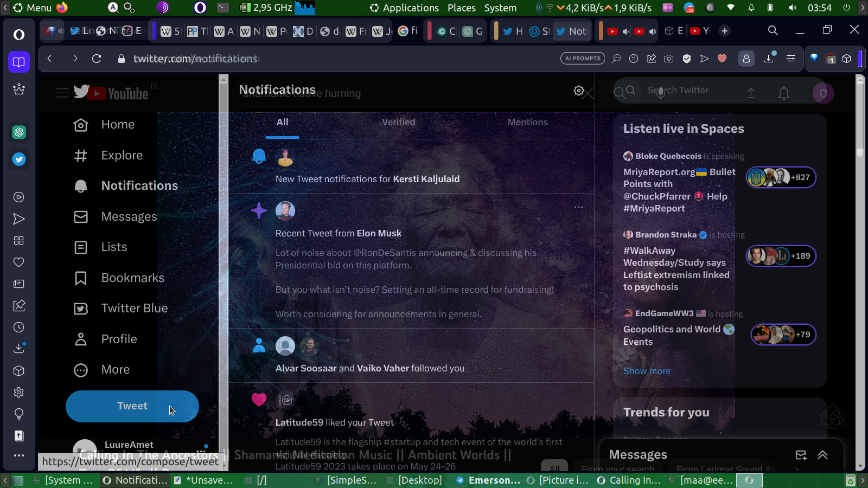The height and width of the screenshot is (488, 868).
Task: Open the Unsaved document in the bottom taskbar
Action: 203,480
